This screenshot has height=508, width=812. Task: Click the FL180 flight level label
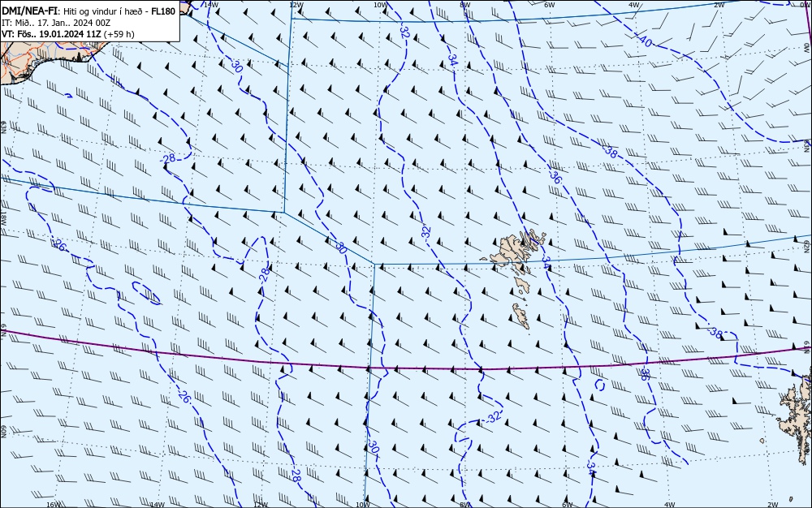163,11
